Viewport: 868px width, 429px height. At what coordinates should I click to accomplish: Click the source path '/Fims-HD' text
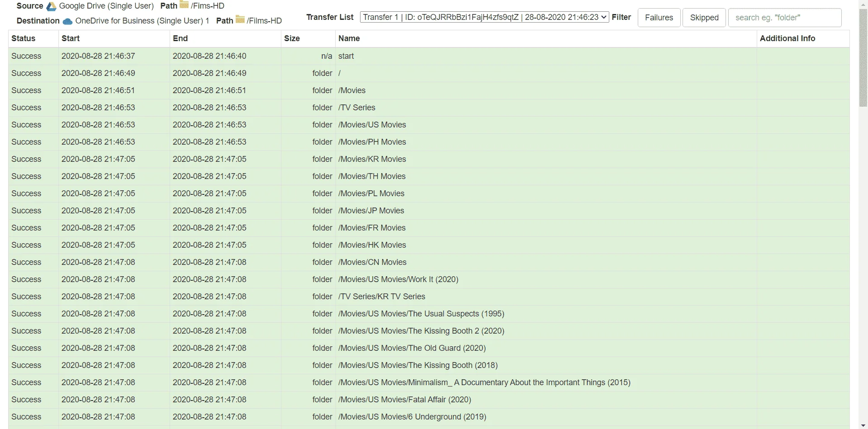(x=208, y=6)
